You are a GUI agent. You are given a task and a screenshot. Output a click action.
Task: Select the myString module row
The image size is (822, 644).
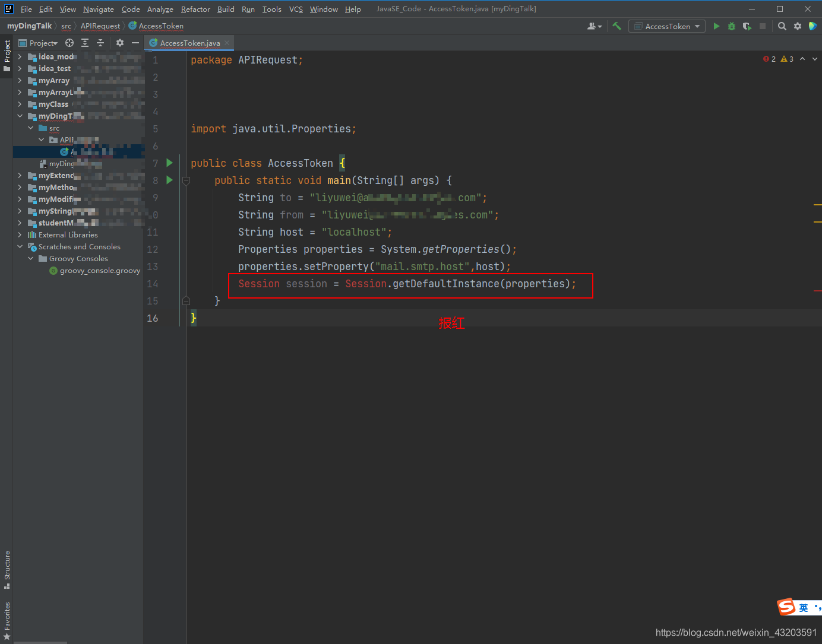click(x=78, y=211)
